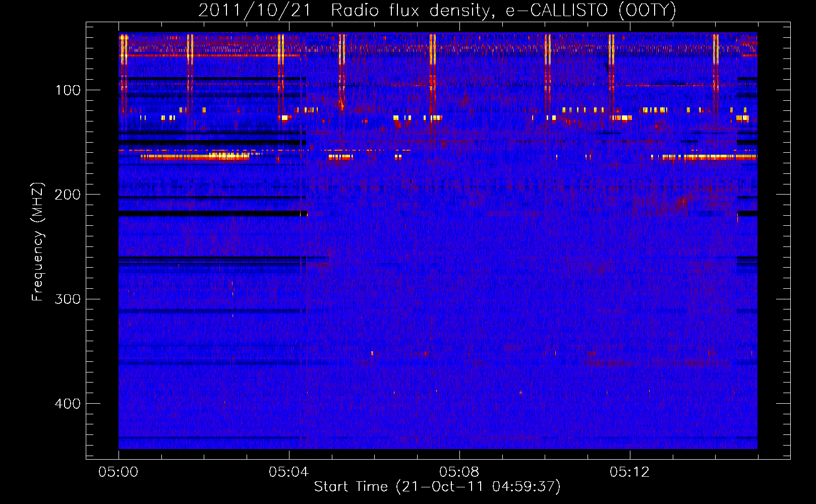The height and width of the screenshot is (504, 816).
Task: Click the plot title '2011/10/21 Radio flux density, e-CALLISTO (OOTY)'
Action: [x=437, y=11]
